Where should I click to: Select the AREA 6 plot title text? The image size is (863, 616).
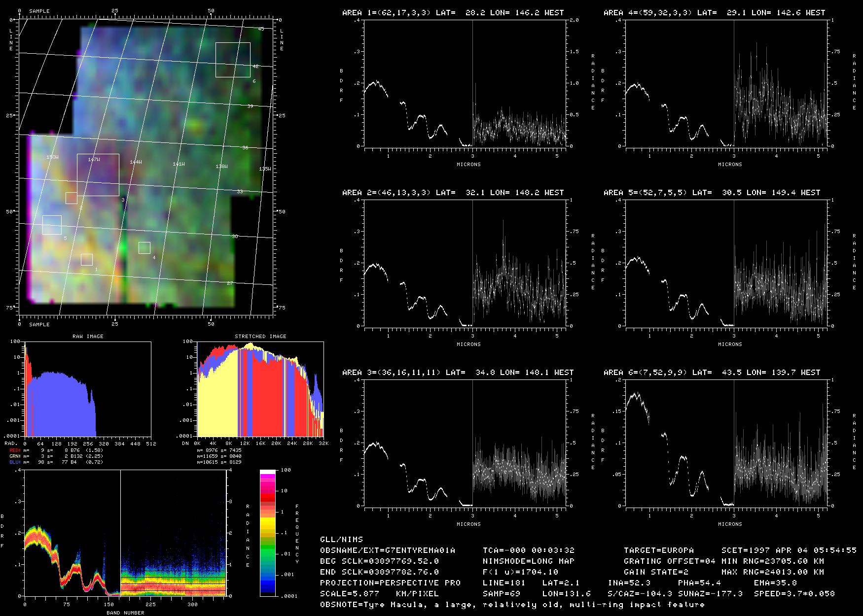pos(712,373)
